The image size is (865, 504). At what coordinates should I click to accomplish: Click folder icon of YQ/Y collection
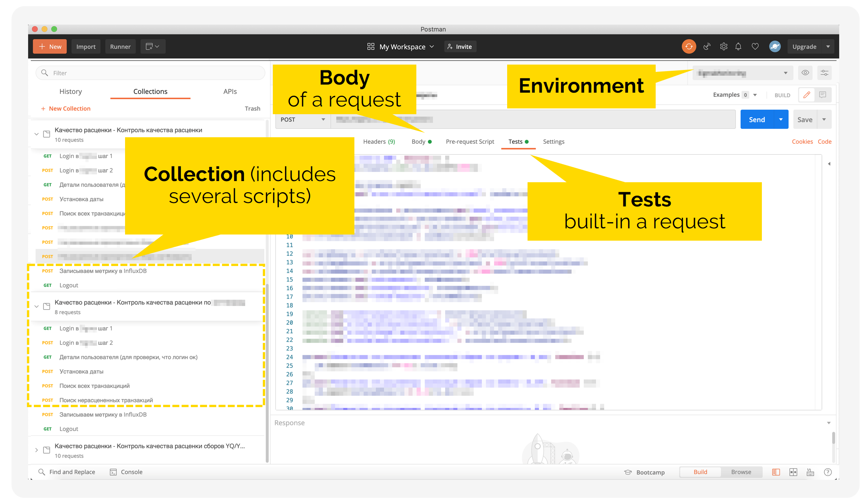(47, 450)
